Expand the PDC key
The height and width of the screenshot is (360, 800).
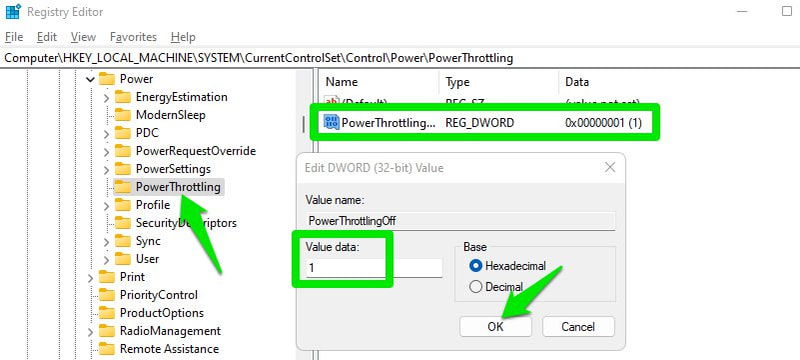point(106,134)
